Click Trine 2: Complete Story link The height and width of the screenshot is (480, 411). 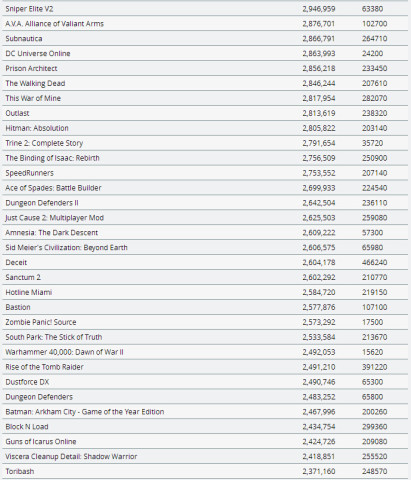44,143
